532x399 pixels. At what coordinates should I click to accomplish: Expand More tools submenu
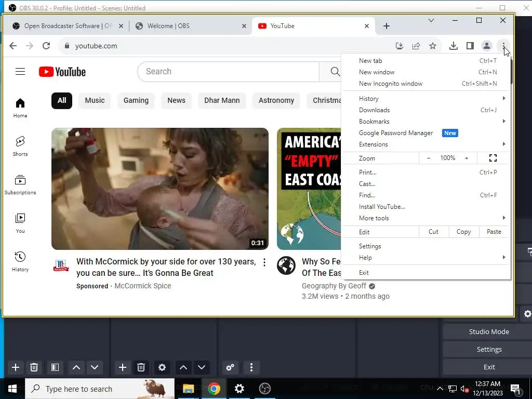click(x=426, y=218)
